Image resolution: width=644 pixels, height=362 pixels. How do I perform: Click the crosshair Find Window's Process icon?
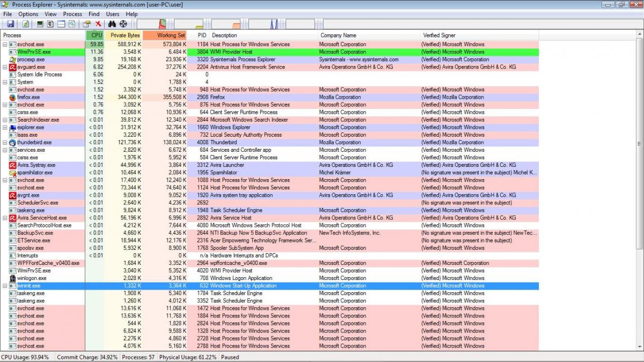[123, 24]
